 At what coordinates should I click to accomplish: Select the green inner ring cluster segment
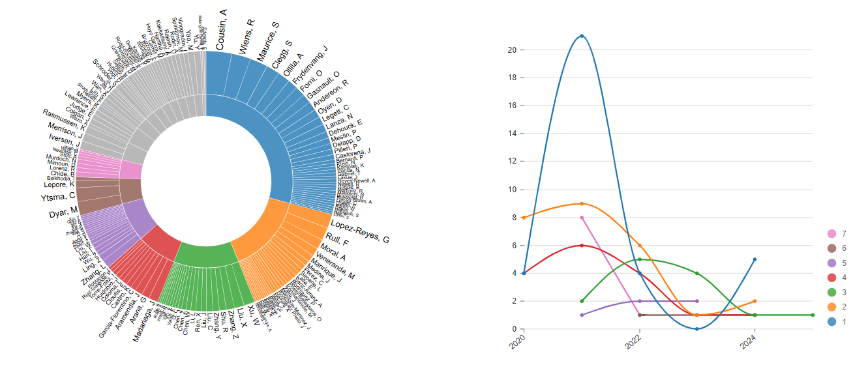pyautogui.click(x=205, y=255)
